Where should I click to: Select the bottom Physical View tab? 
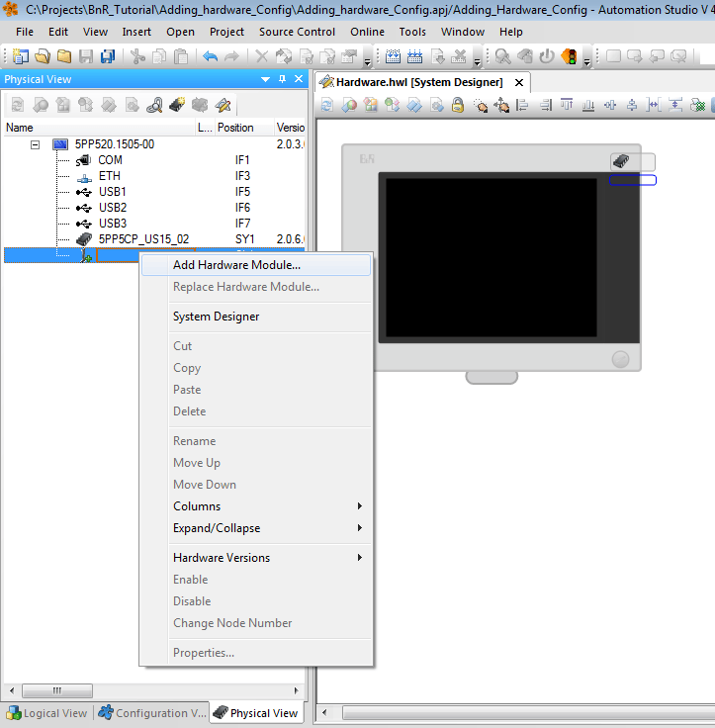coord(256,713)
